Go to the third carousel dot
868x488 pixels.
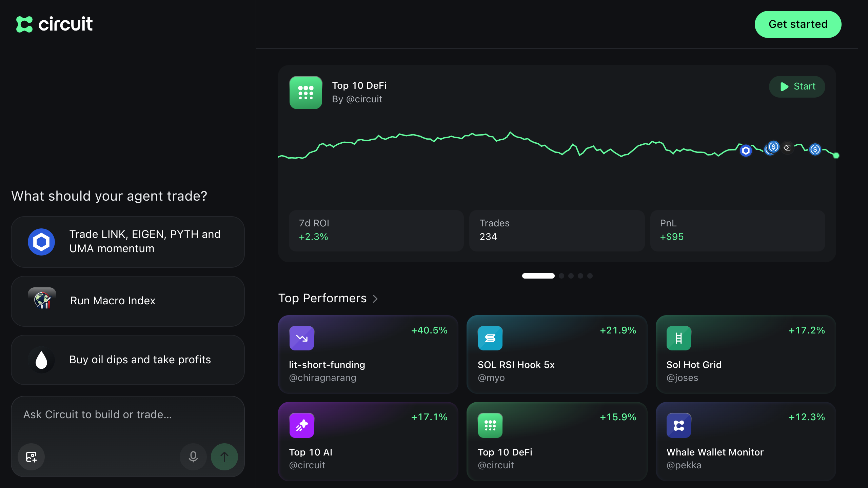point(571,276)
